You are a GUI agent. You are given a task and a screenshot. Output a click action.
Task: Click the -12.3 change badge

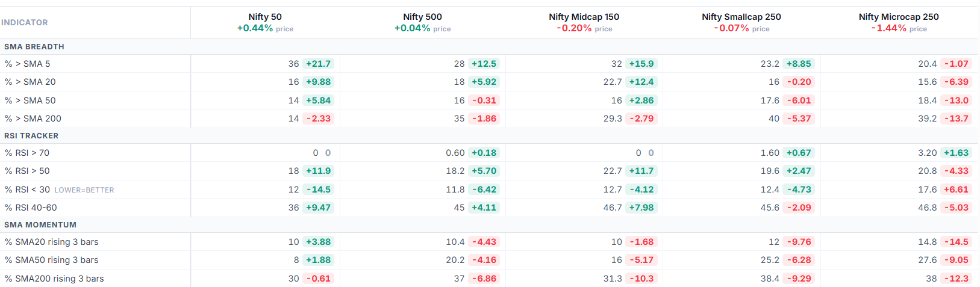pyautogui.click(x=956, y=279)
